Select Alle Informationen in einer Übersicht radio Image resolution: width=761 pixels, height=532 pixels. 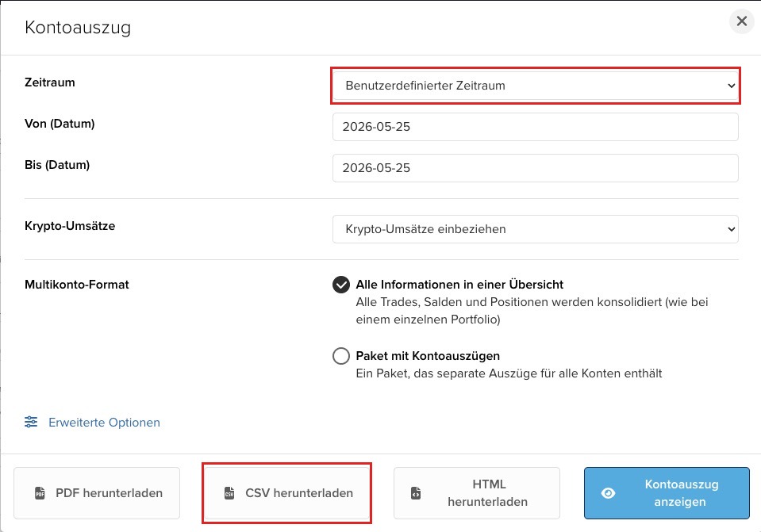(341, 285)
